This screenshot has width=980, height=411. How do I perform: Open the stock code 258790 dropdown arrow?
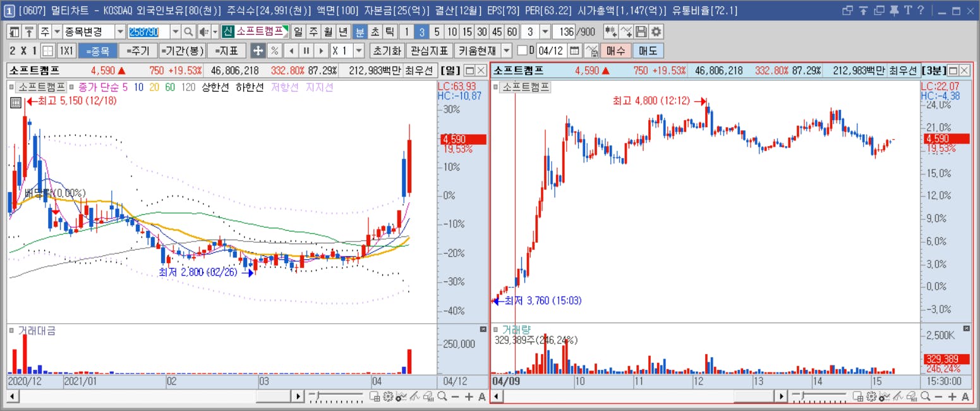pos(175,32)
